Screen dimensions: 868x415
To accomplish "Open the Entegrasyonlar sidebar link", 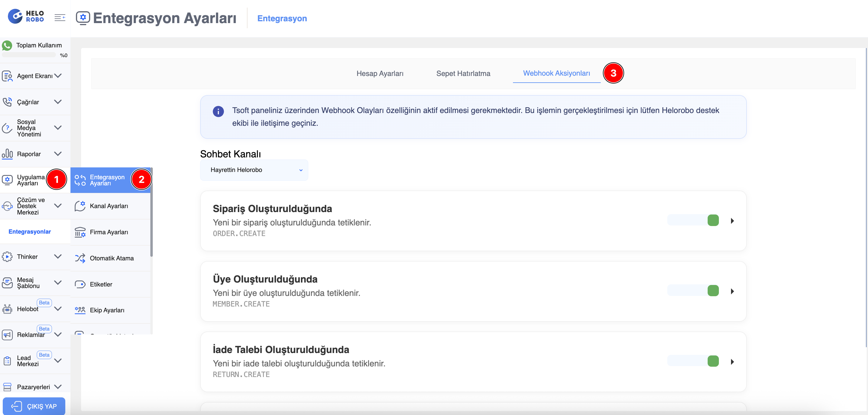I will coord(30,232).
